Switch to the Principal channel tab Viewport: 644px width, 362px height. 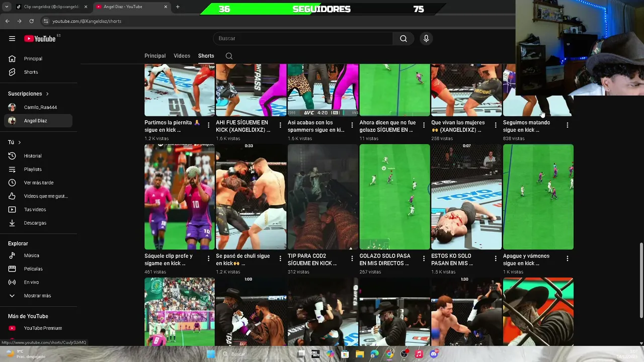tap(155, 56)
